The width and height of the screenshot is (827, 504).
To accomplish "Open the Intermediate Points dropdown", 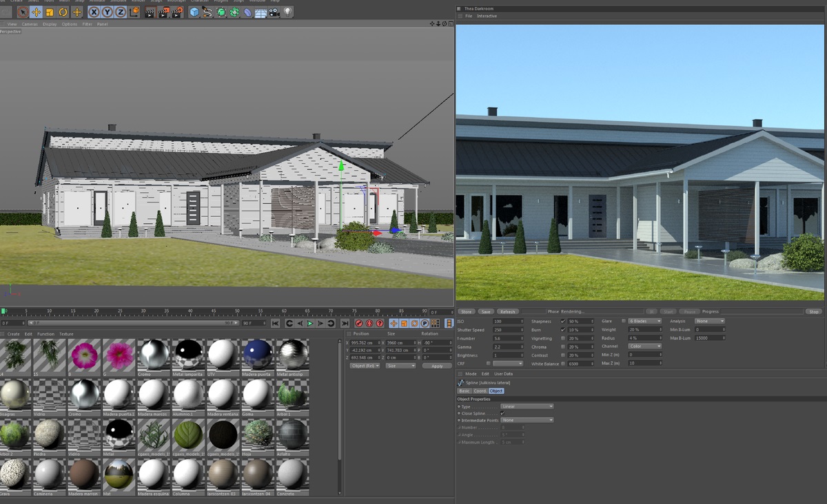I will click(527, 420).
